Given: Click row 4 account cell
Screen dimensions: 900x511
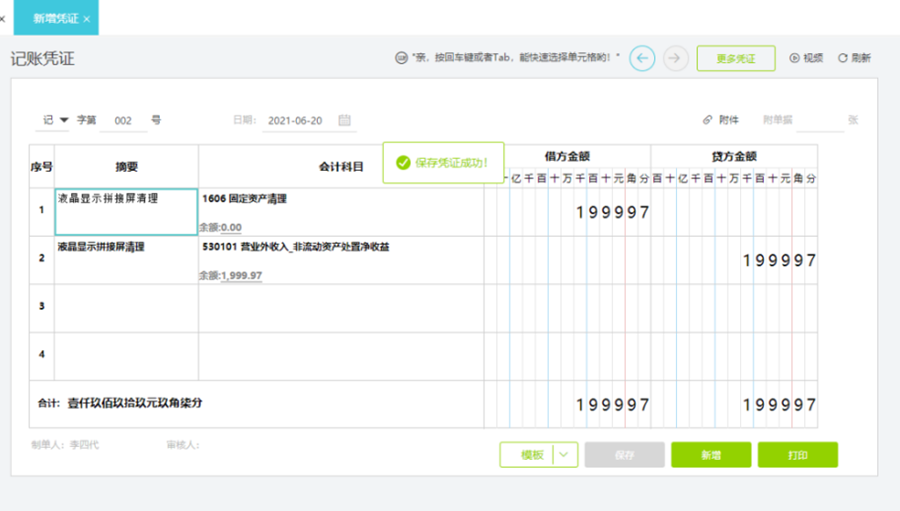Looking at the screenshot, I should [x=341, y=357].
